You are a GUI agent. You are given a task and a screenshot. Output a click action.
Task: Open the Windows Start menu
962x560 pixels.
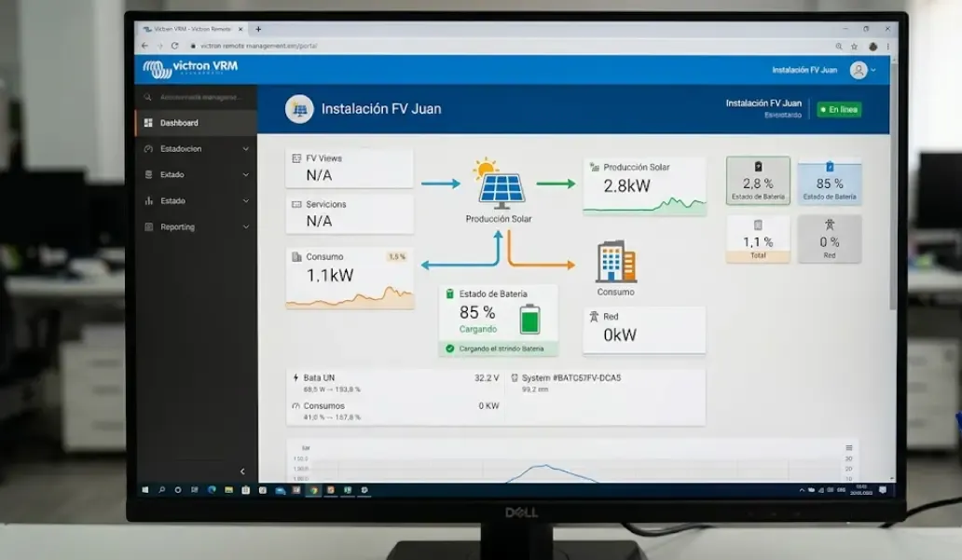click(x=145, y=490)
